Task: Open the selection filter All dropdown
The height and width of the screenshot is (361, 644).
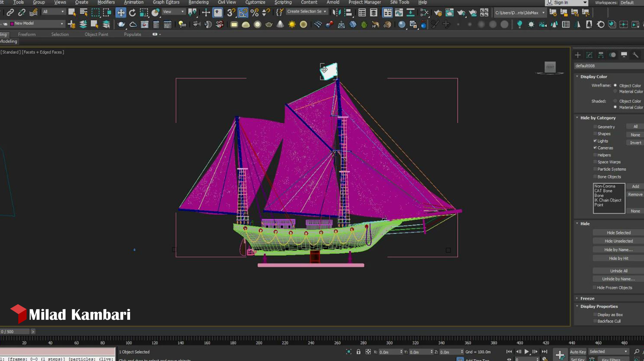Action: (x=53, y=12)
